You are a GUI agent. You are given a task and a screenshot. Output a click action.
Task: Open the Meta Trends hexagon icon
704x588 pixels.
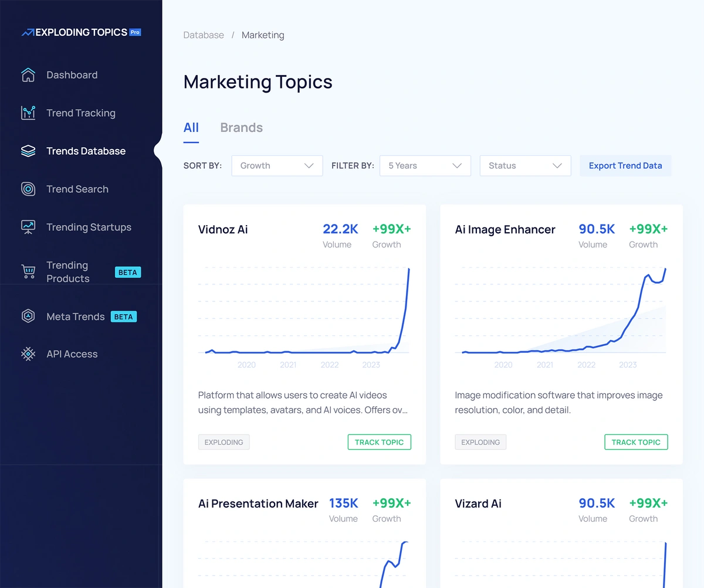[x=28, y=317]
